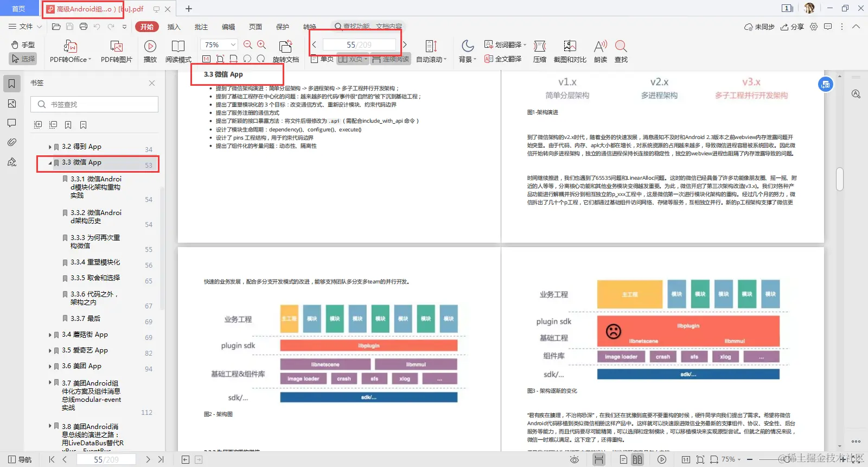Close the 书签 bookmarks panel
Viewport: 868px width, 467px height.
152,83
